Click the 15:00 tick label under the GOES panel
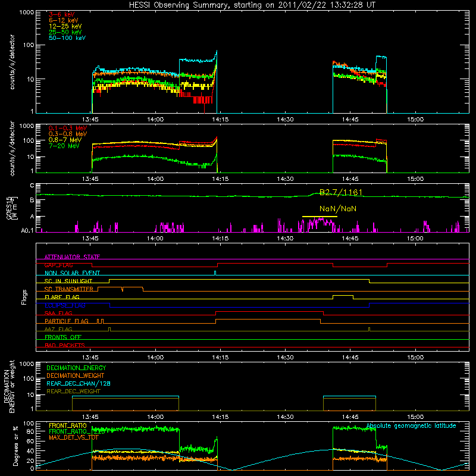This screenshot has height=476, width=476. [415, 239]
